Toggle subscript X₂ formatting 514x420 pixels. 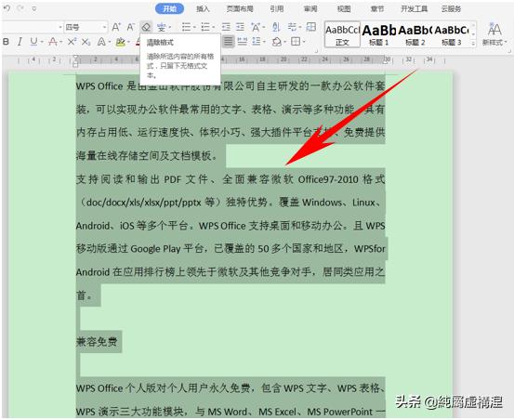coord(86,42)
